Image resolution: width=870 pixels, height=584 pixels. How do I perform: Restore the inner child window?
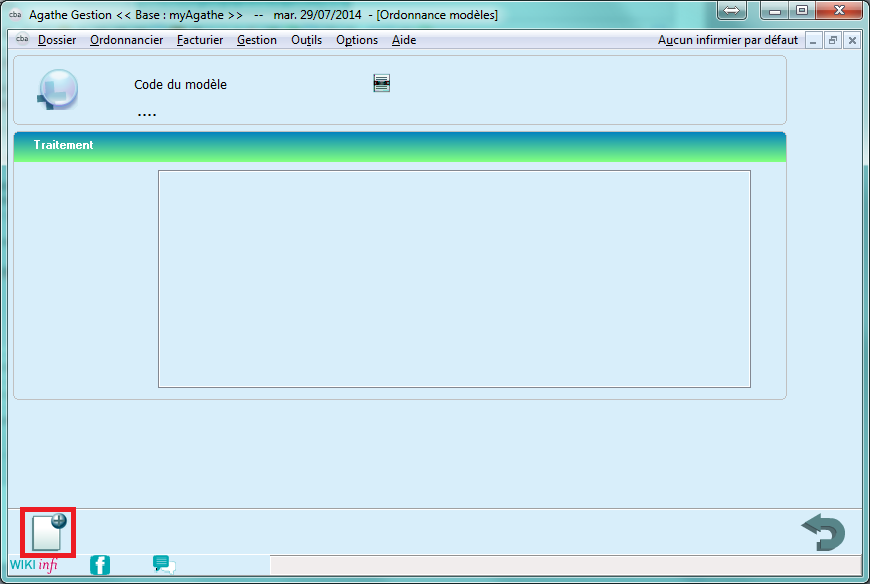pyautogui.click(x=833, y=40)
